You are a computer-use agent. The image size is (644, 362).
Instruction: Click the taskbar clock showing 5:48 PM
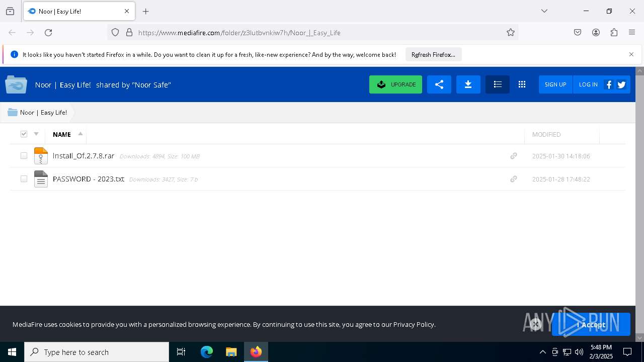coord(601,352)
